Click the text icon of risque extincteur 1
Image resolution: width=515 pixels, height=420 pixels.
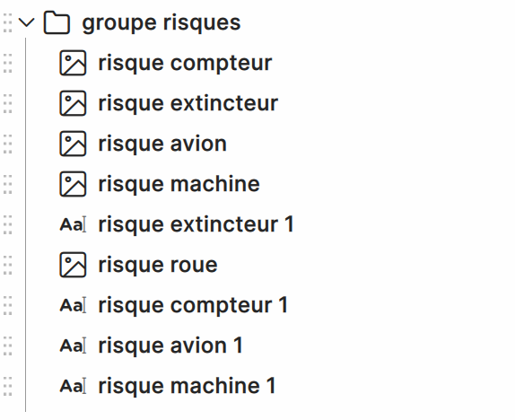[x=73, y=224]
